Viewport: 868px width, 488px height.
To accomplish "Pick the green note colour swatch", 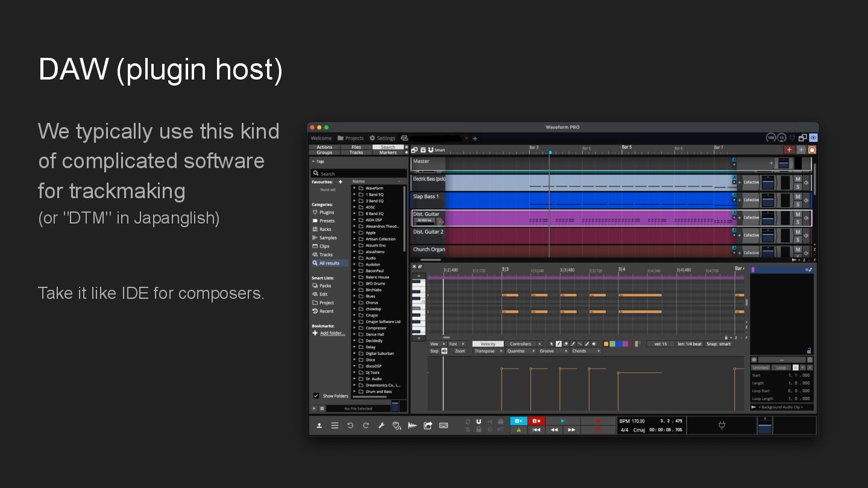I will point(612,344).
